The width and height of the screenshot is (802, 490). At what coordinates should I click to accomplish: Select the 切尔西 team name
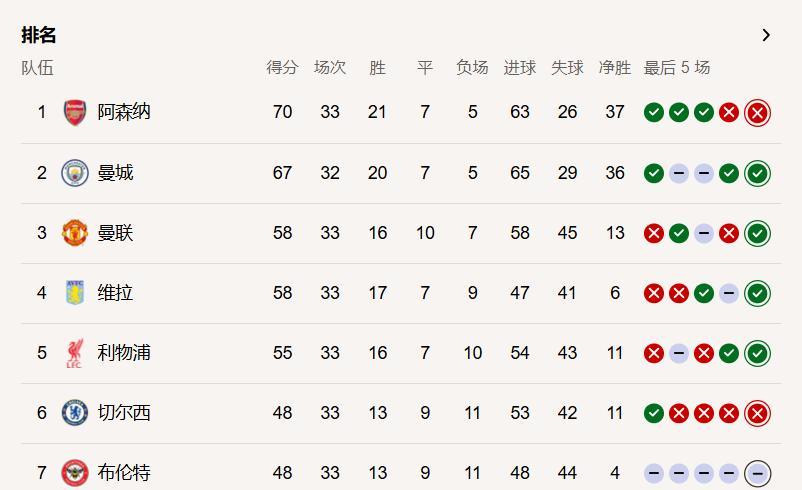pyautogui.click(x=124, y=413)
